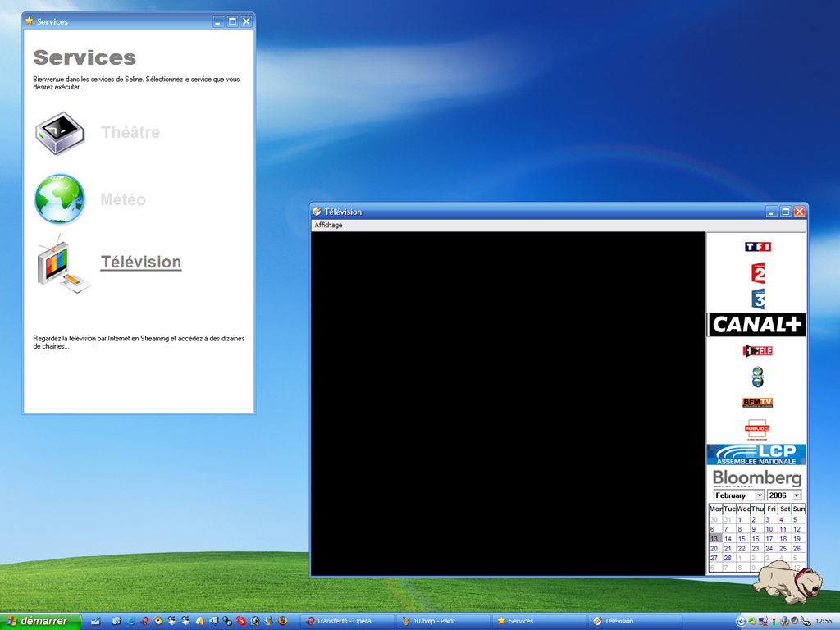Image resolution: width=840 pixels, height=630 pixels.
Task: Launch Windows Media Player from Quick Launch
Action: [158, 621]
